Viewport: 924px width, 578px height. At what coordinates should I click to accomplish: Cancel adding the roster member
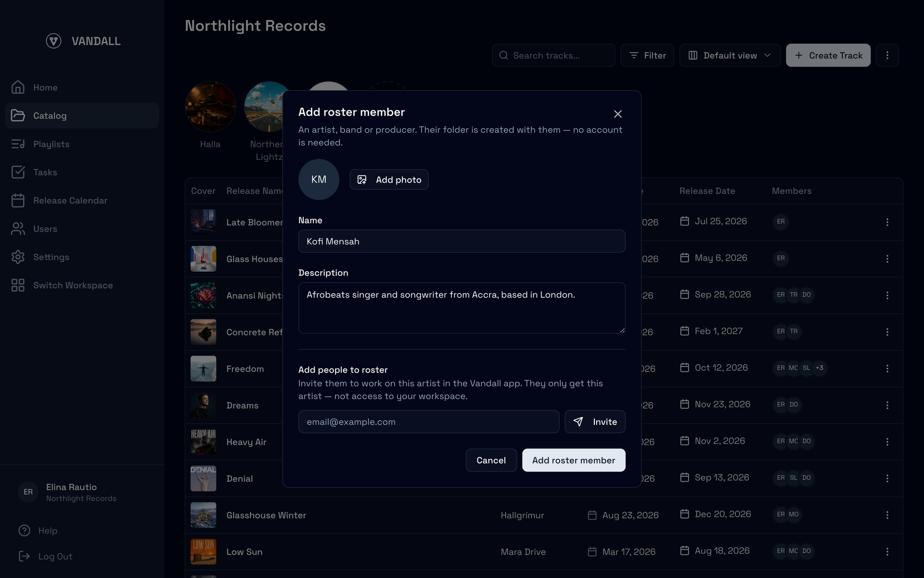pos(491,460)
